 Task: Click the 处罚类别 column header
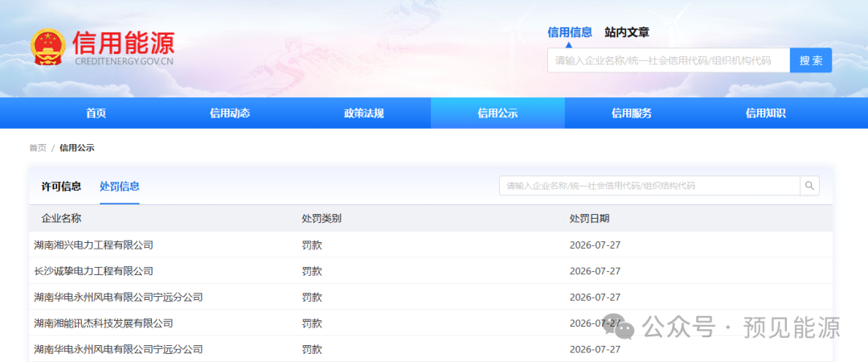pos(321,219)
